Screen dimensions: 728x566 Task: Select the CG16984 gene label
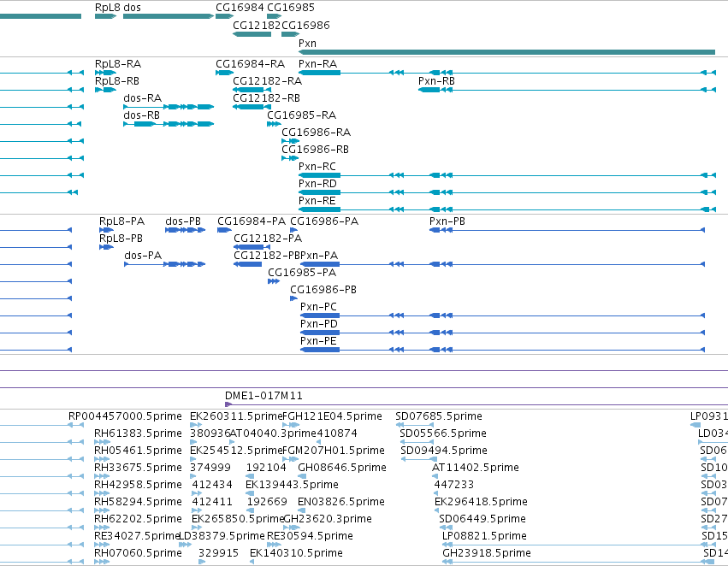click(240, 8)
